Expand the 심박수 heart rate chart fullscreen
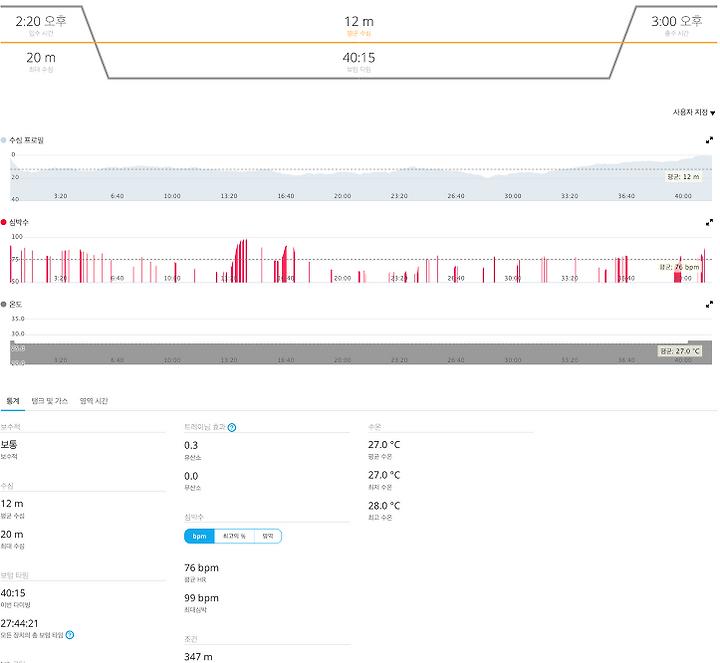The image size is (720, 663). 709,222
